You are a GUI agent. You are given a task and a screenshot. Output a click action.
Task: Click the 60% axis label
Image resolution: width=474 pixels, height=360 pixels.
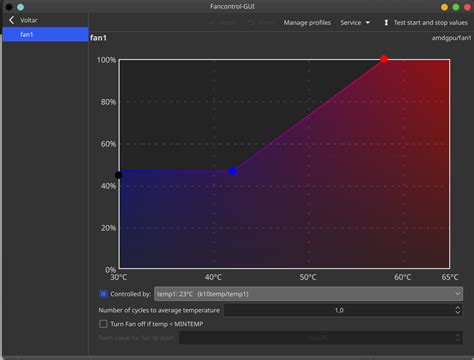108,144
